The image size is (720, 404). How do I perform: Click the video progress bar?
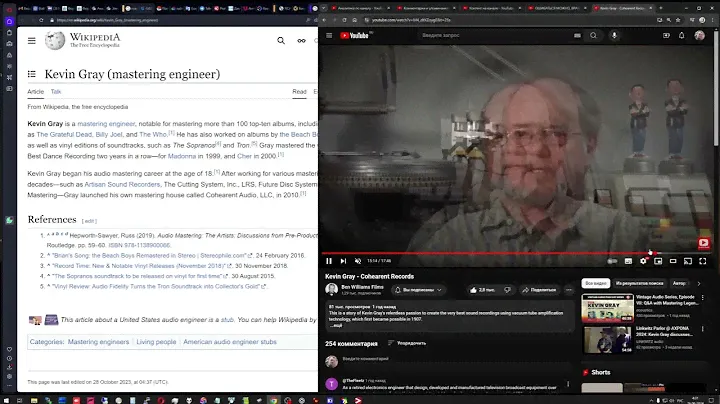click(500, 253)
